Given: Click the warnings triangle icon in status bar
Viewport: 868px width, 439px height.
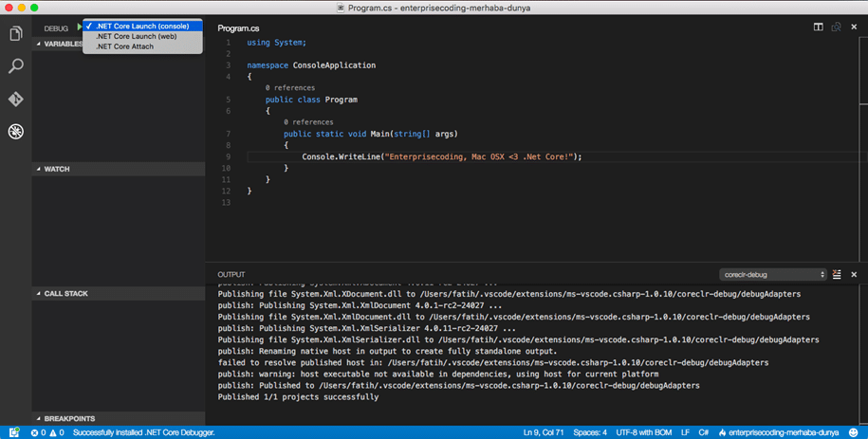Looking at the screenshot, I should tap(53, 433).
